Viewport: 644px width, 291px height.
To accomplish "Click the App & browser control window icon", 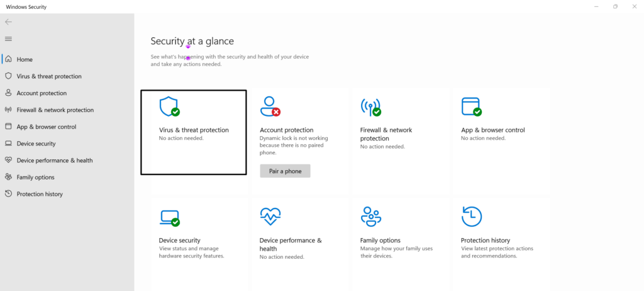I will coord(470,106).
